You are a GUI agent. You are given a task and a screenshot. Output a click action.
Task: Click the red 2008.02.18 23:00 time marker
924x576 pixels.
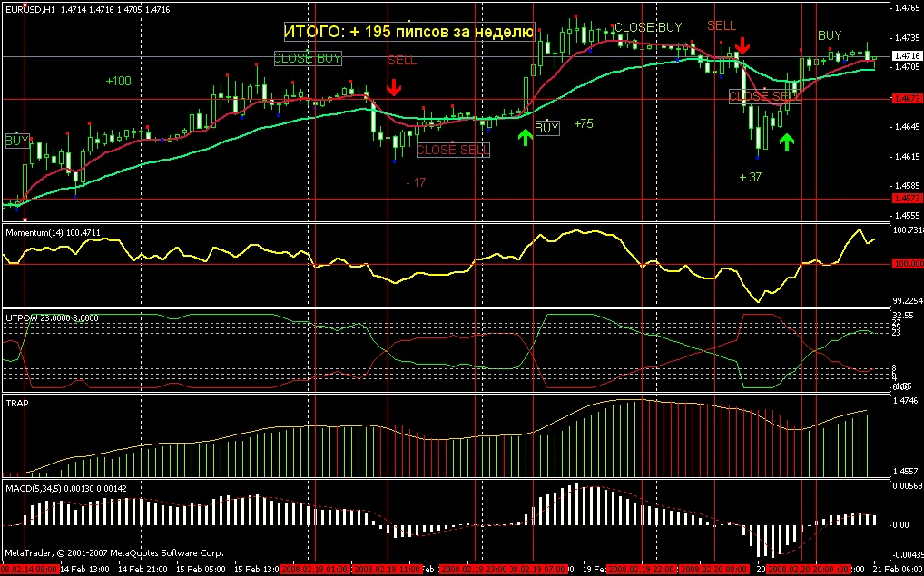[x=476, y=570]
